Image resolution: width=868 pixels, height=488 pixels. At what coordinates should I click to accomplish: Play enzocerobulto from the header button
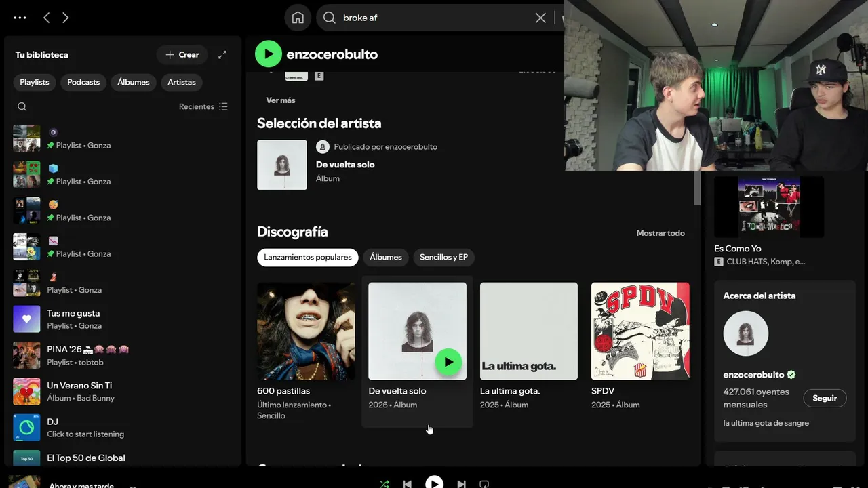(269, 54)
